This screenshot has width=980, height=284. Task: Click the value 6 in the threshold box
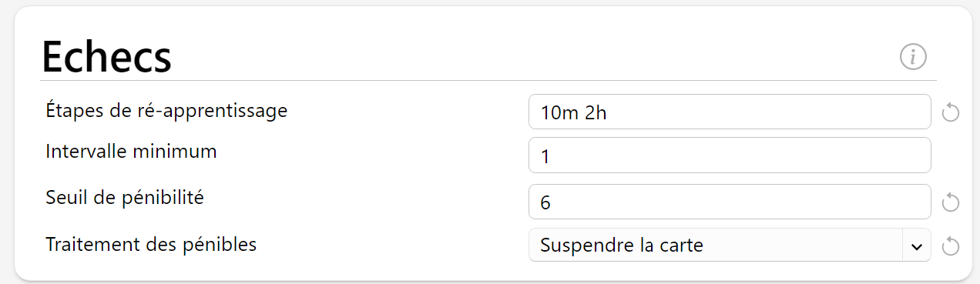coord(545,202)
